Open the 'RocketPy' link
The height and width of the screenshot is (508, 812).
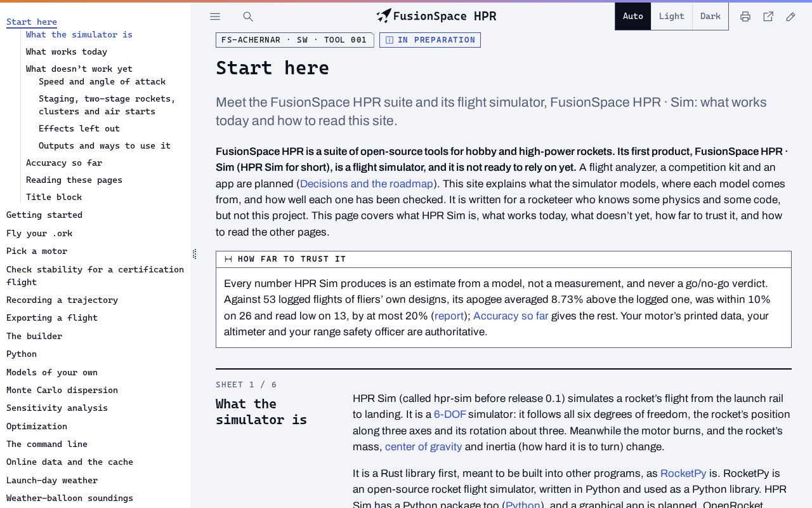(683, 473)
